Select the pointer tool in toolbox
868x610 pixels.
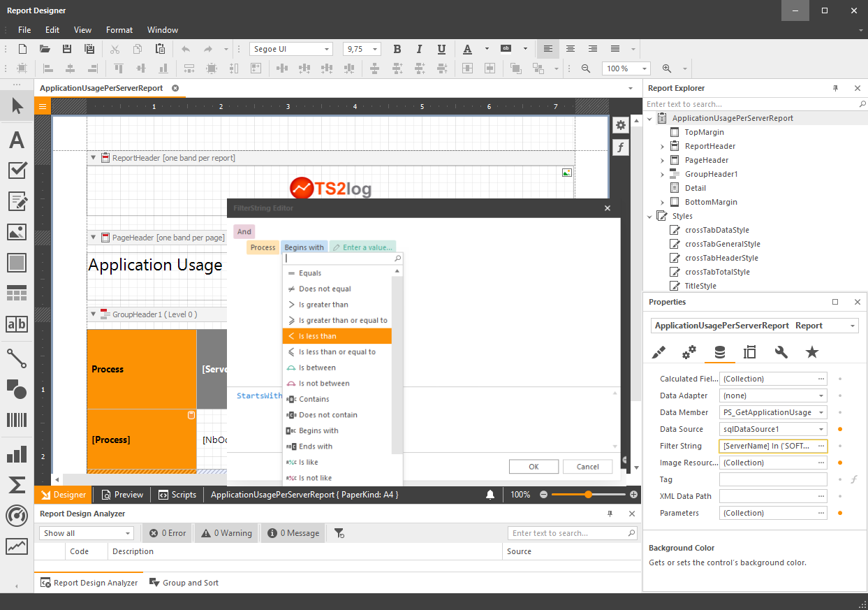pyautogui.click(x=17, y=106)
